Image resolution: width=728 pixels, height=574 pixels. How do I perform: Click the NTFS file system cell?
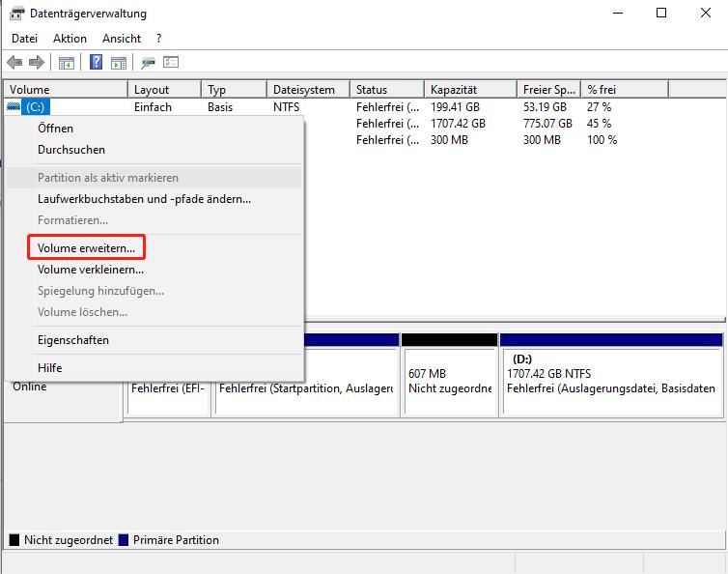[x=286, y=107]
